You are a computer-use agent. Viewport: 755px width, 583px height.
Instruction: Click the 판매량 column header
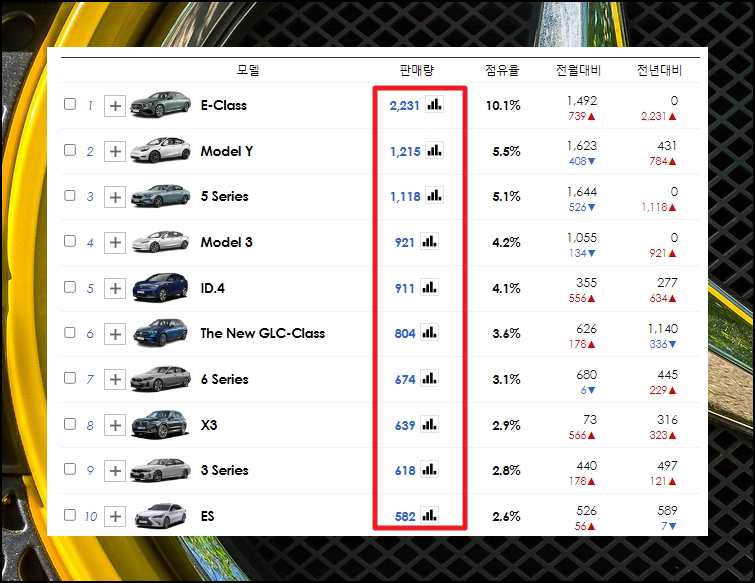[417, 70]
